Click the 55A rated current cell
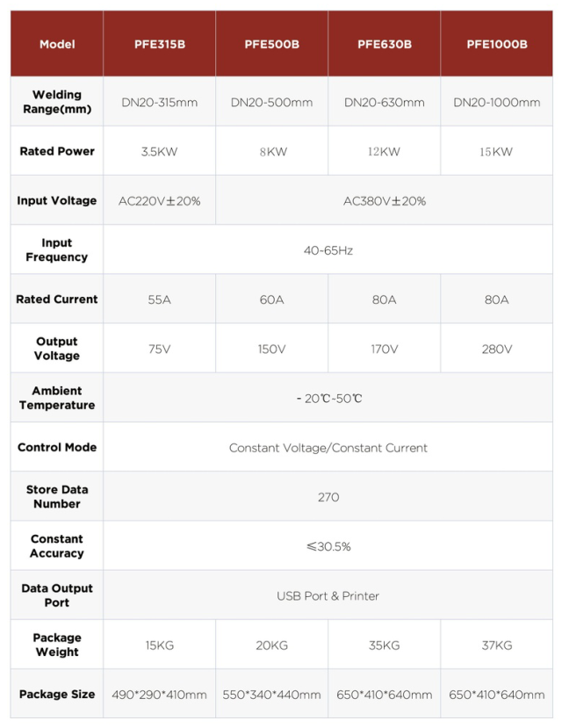The height and width of the screenshot is (728, 562). (159, 299)
